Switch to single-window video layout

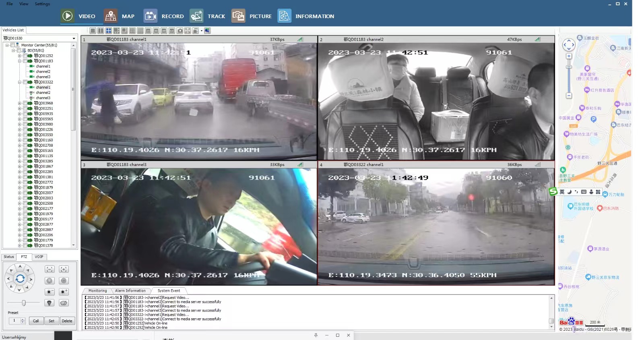tap(93, 31)
